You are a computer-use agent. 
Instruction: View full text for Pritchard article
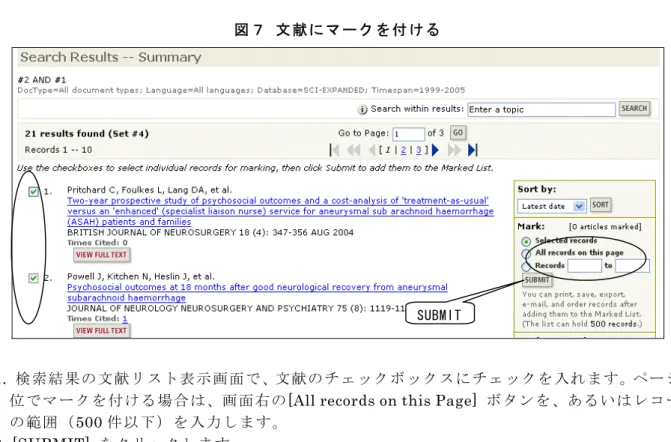click(102, 255)
